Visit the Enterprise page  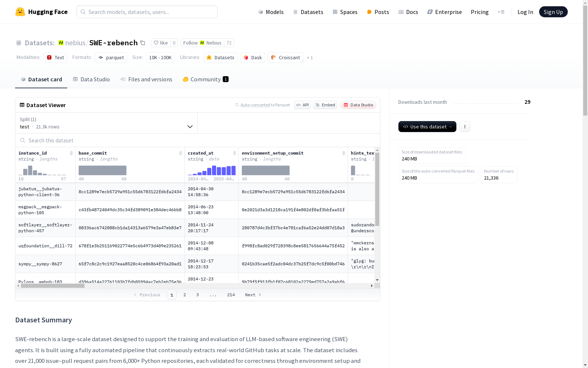[444, 12]
